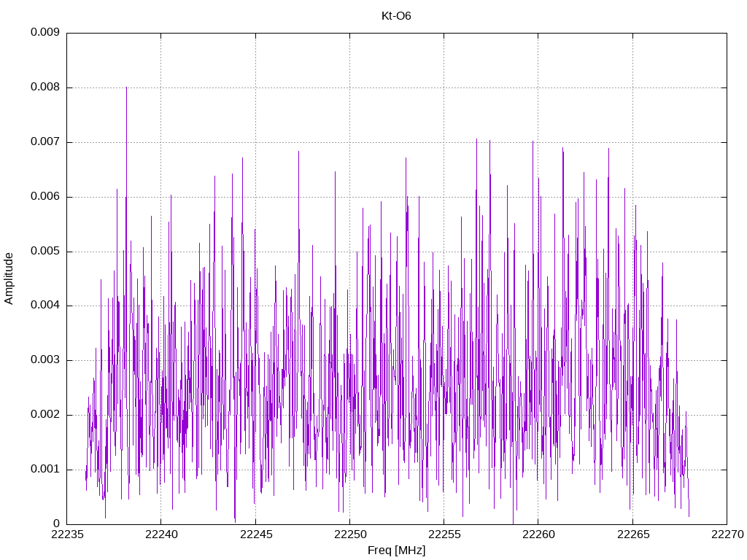Screen dimensions: 747x560
Task: Click the 22235 x-axis tick label
Action: (x=66, y=534)
